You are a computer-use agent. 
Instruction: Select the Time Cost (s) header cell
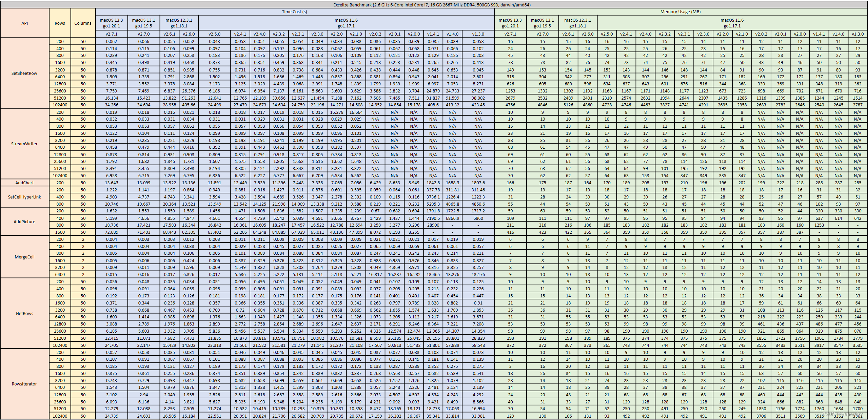click(x=294, y=12)
